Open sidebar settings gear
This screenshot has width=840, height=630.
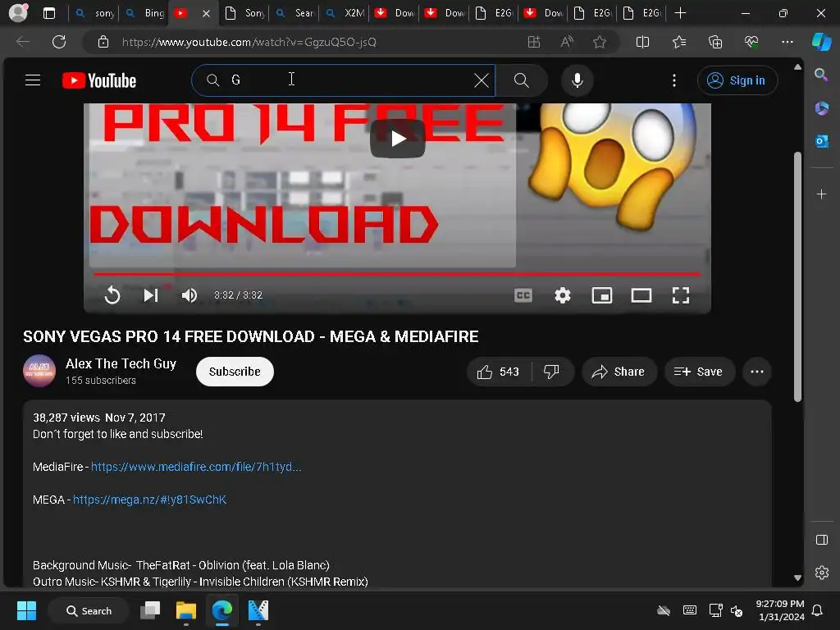tap(821, 573)
